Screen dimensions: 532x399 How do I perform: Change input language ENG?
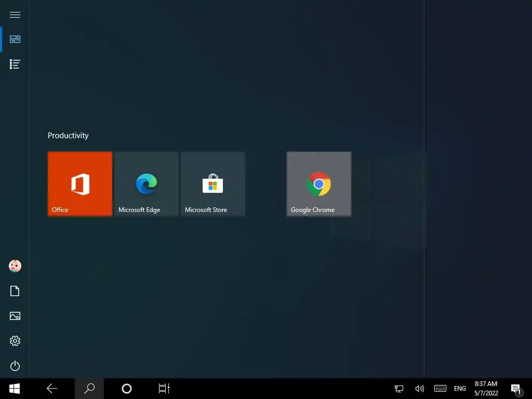click(x=460, y=389)
